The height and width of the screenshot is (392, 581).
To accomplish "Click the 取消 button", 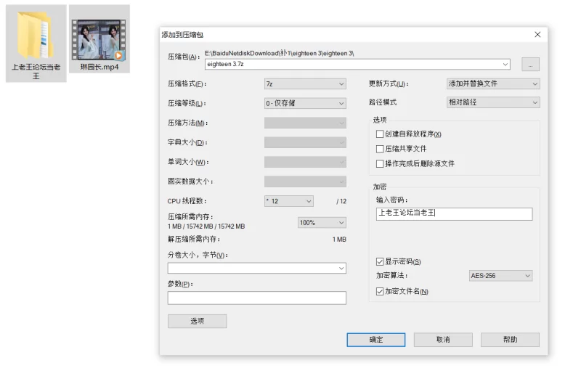I will pos(443,340).
